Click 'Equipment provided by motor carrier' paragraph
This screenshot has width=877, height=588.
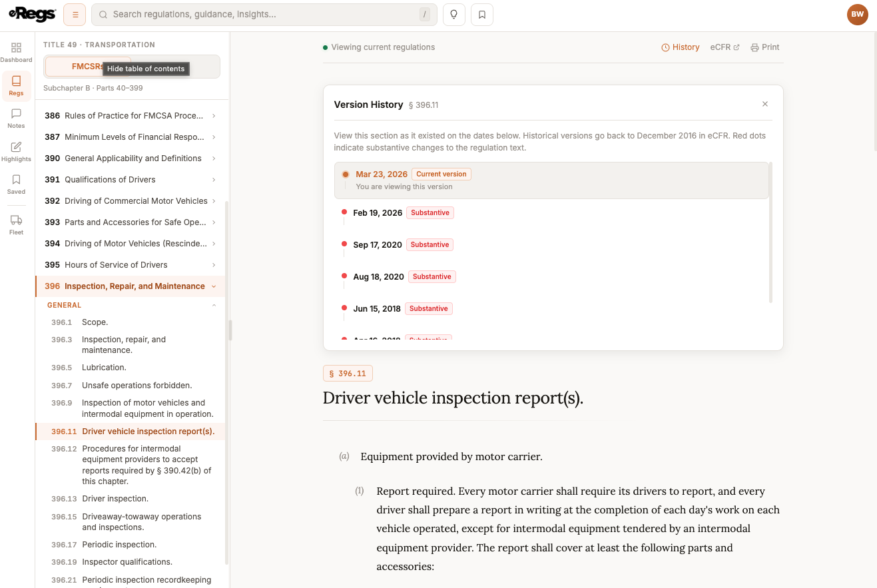[451, 457]
